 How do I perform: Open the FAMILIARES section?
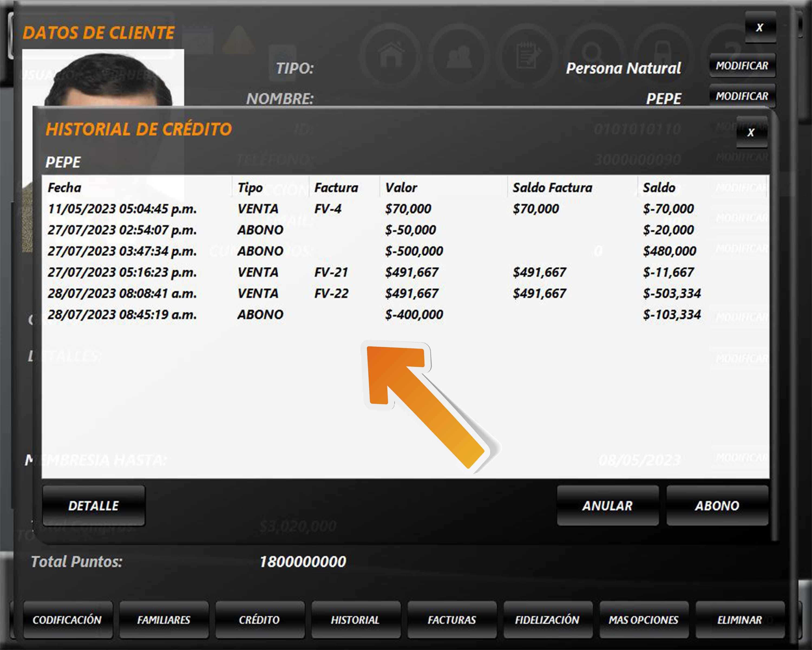pyautogui.click(x=163, y=620)
